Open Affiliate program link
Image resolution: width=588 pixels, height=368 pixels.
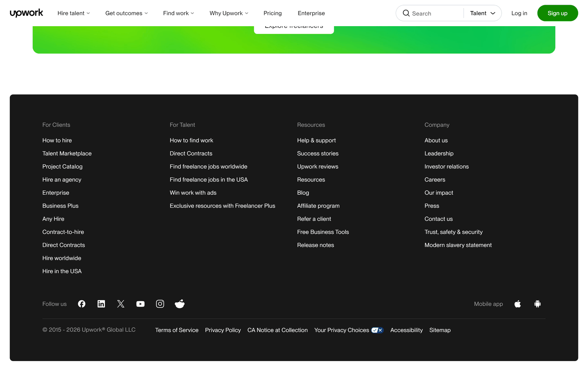tap(318, 206)
